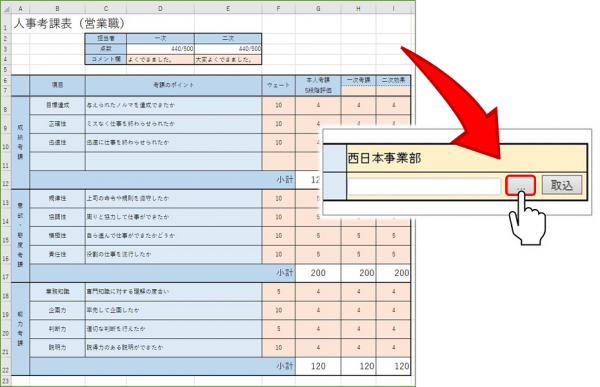Select column I header
This screenshot has width=600, height=387.
click(393, 8)
